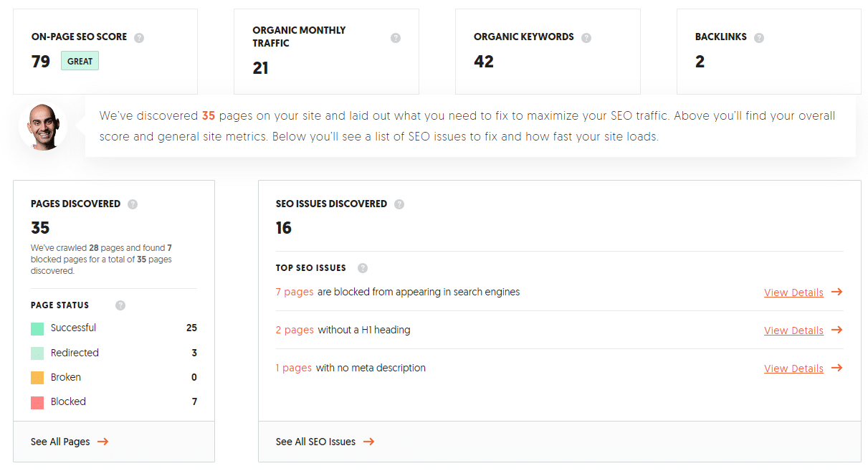Click the red Blocked status swatch
Screen dimensions: 868x471
(37, 402)
